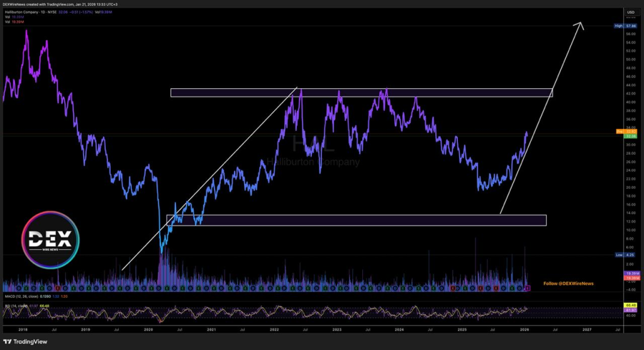Click the Follow @DEXWireNews text

click(569, 283)
